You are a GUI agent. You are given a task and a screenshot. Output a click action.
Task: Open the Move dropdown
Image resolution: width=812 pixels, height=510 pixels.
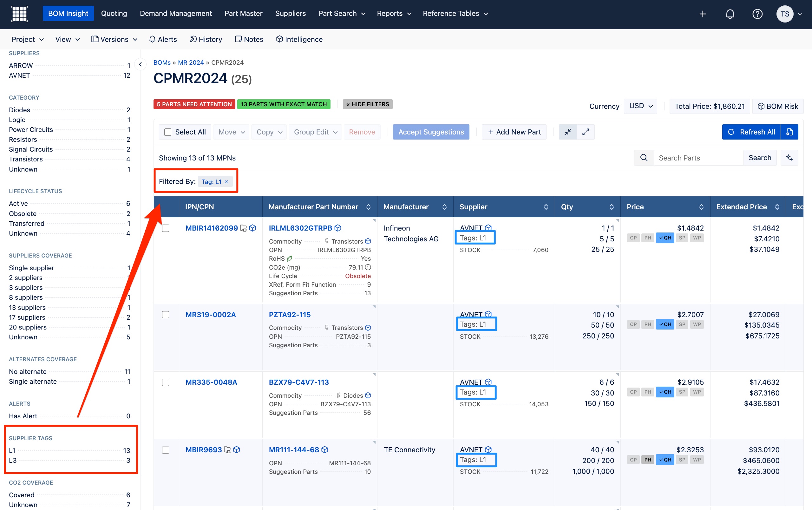tap(231, 132)
